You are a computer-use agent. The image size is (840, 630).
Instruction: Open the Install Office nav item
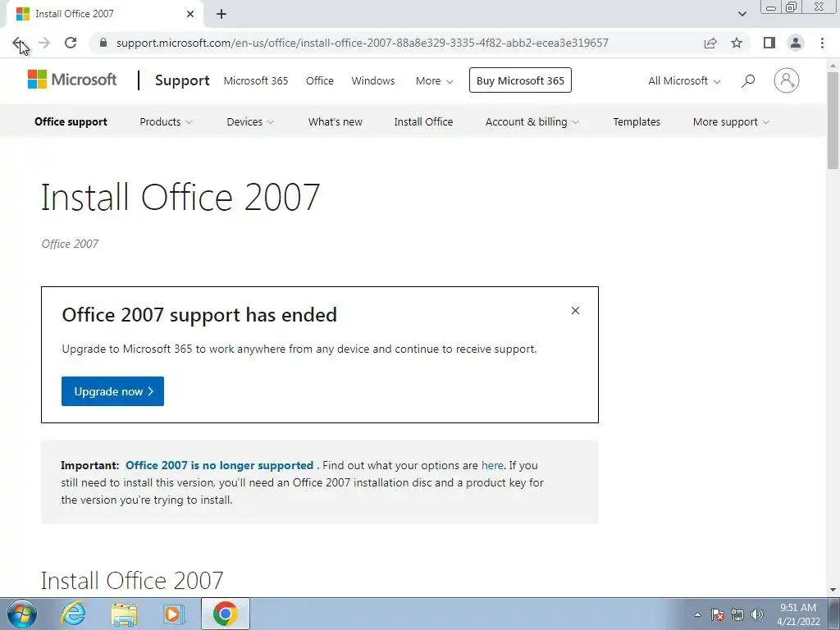(424, 122)
